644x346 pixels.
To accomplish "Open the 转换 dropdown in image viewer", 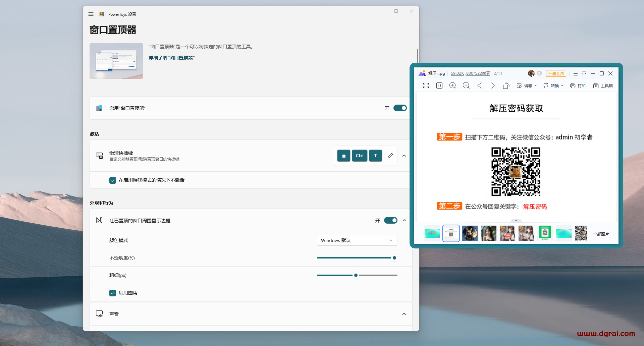I will 553,85.
